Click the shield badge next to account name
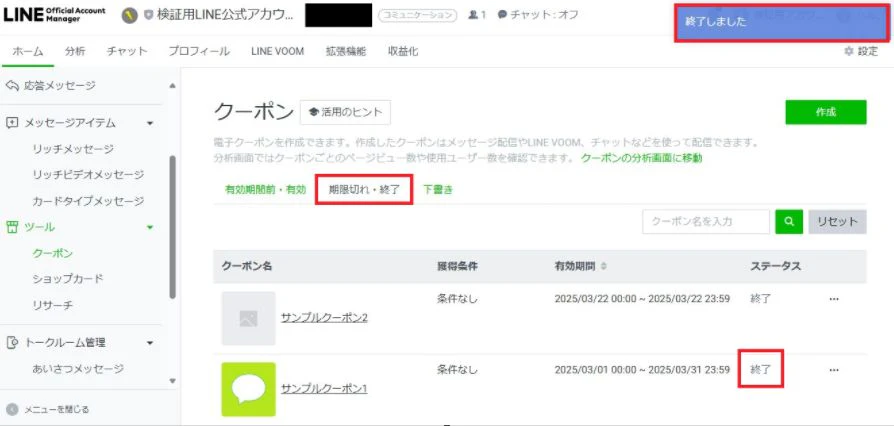The height and width of the screenshot is (426, 894). tap(148, 15)
